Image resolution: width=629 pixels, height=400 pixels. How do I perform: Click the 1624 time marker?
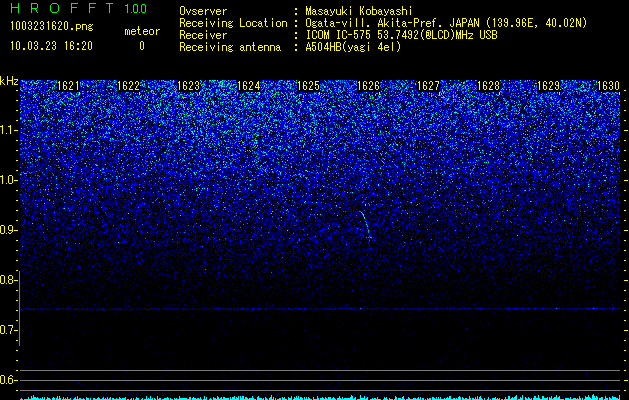[249, 86]
